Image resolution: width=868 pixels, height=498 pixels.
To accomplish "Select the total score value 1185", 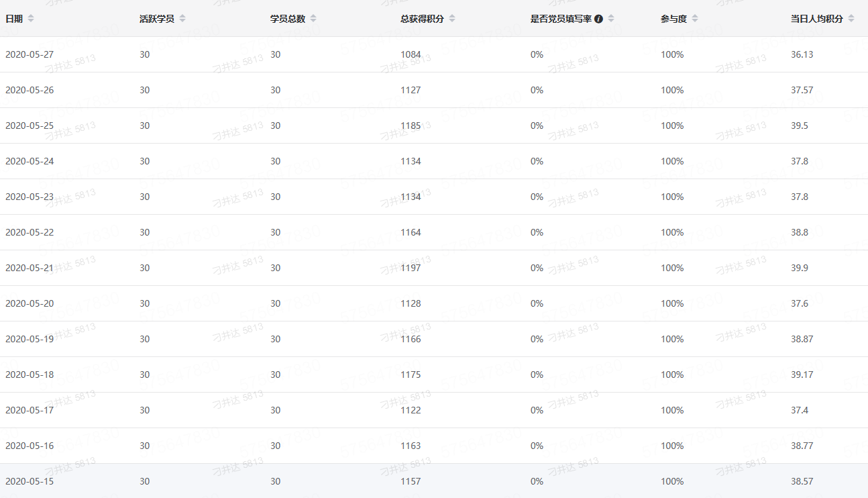I will 411,126.
